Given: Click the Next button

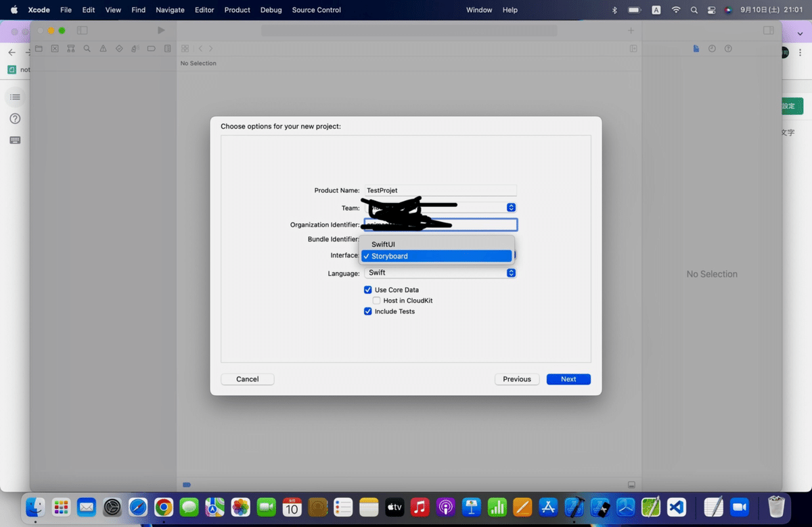Looking at the screenshot, I should (568, 379).
